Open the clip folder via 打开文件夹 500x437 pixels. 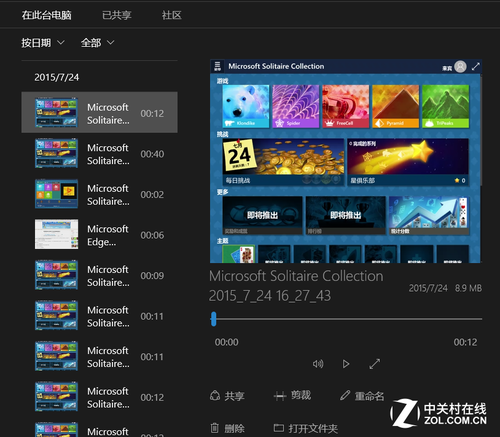click(306, 428)
